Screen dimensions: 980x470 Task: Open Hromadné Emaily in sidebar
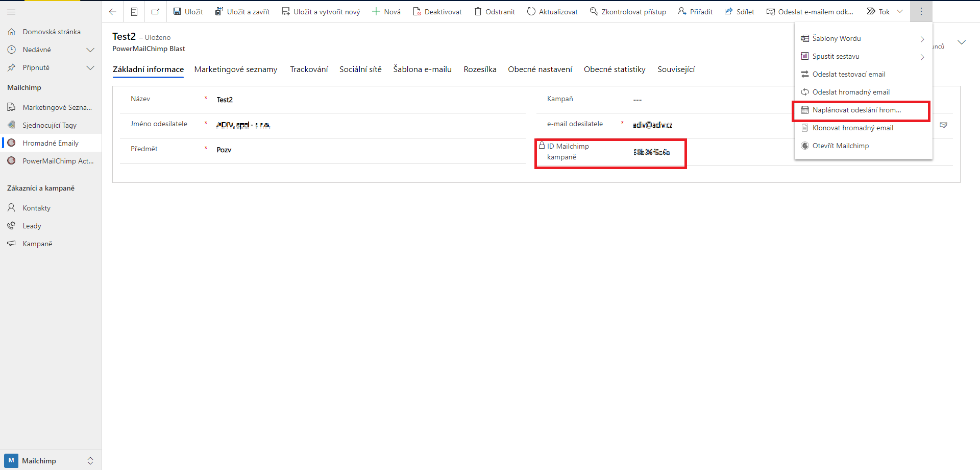[51, 143]
